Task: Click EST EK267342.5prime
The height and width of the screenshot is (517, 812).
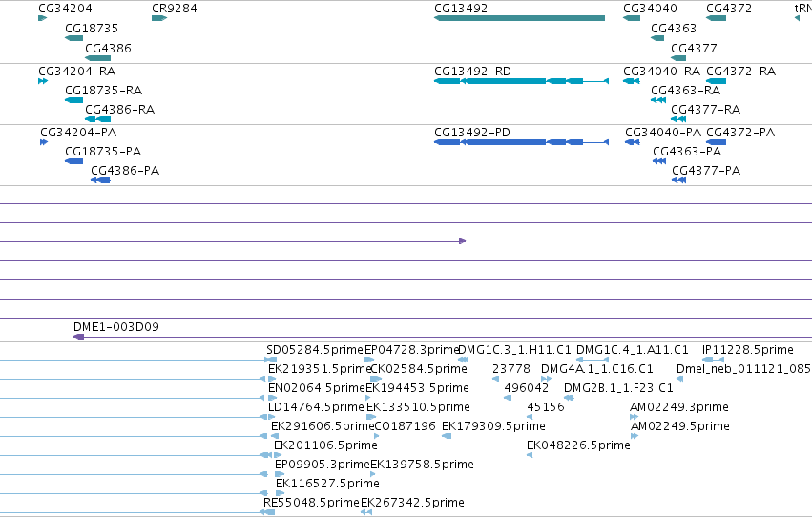Action: [x=413, y=503]
